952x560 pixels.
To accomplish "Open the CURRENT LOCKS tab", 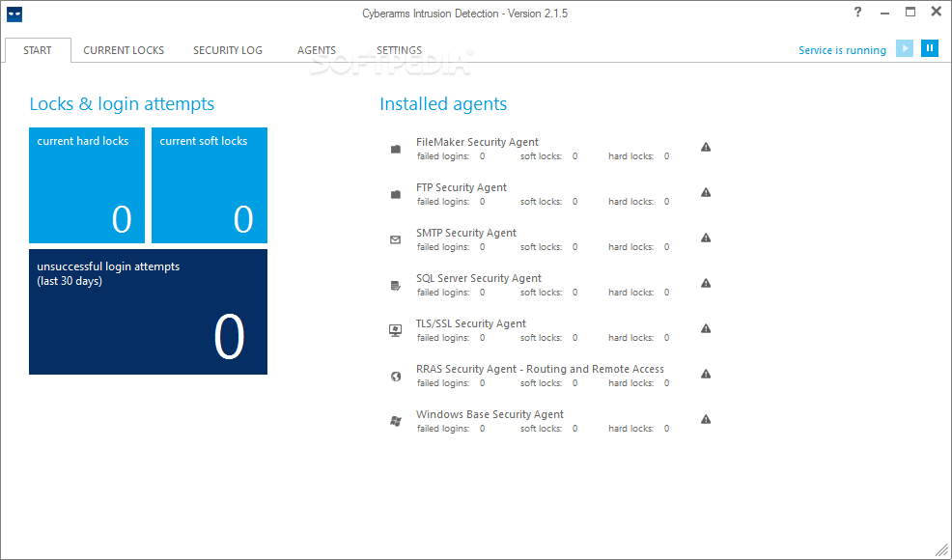I will point(124,50).
